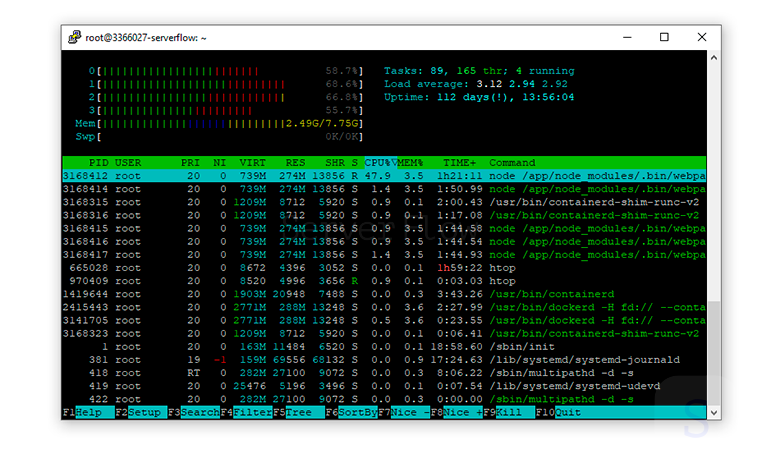Image resolution: width=762 pixels, height=455 pixels.
Task: Select dockerd process PID 2415443
Action: coord(384,307)
